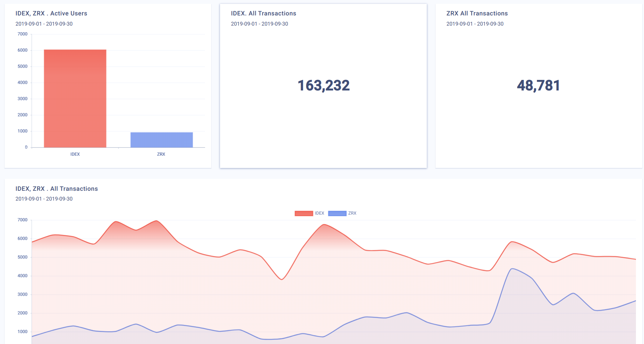This screenshot has height=344, width=644.
Task: Toggle the red IDEX legend swatch
Action: [x=303, y=213]
